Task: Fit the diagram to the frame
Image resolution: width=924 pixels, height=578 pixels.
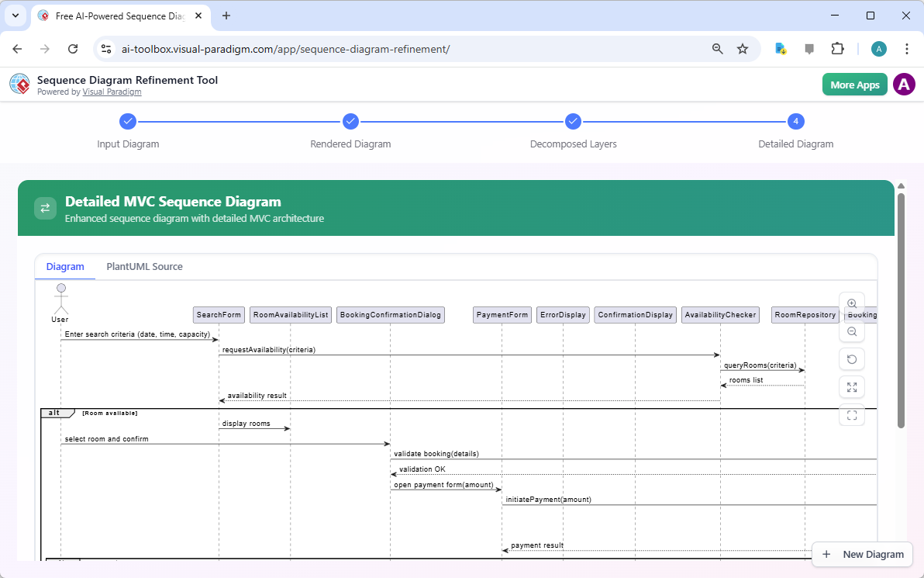Action: click(x=852, y=415)
